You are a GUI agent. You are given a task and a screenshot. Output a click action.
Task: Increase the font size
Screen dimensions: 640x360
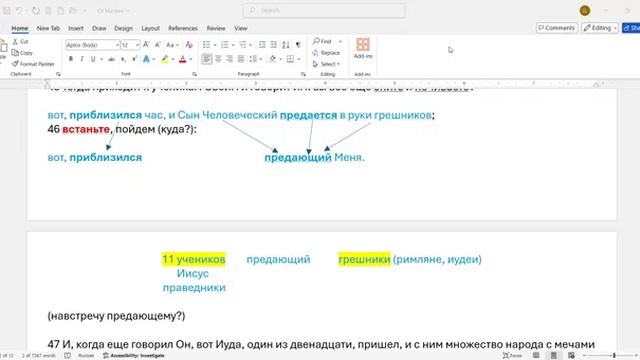coord(146,44)
